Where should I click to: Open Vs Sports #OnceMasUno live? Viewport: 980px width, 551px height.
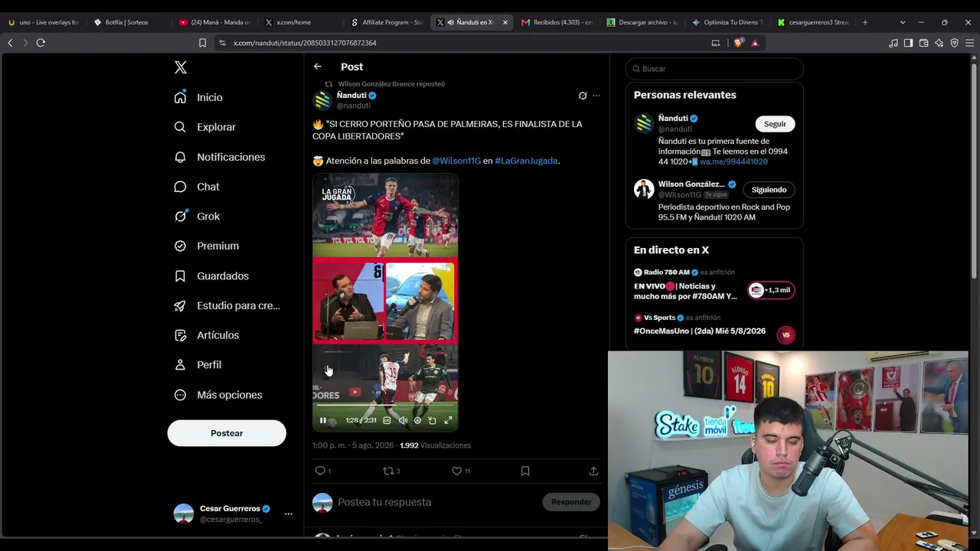714,325
